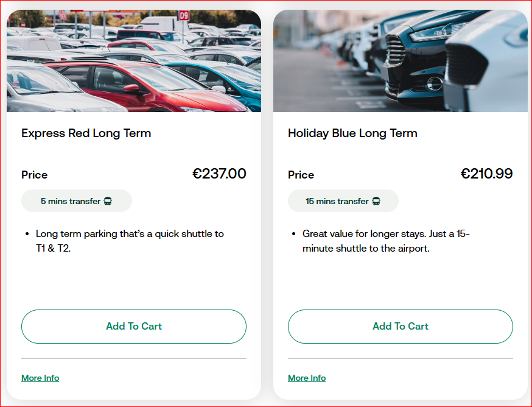The height and width of the screenshot is (407, 532).
Task: Click the 5 mins transfer badge text
Action: click(71, 201)
